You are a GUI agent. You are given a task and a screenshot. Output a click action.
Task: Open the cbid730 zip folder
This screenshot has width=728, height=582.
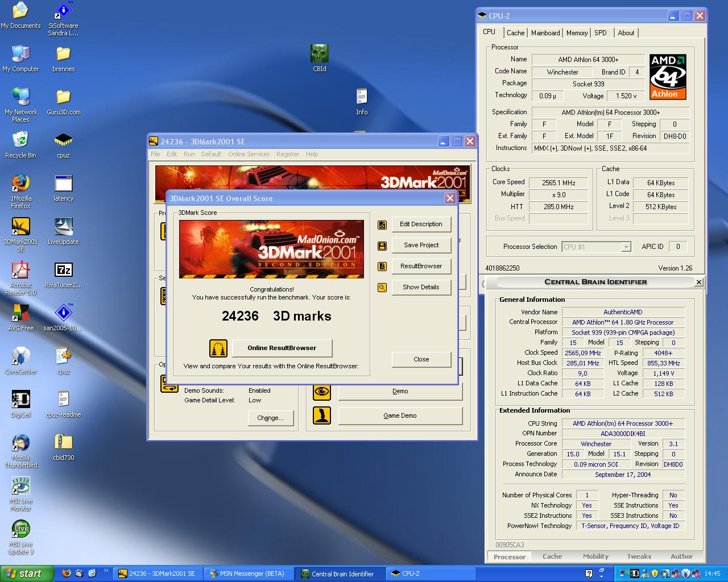click(x=63, y=447)
